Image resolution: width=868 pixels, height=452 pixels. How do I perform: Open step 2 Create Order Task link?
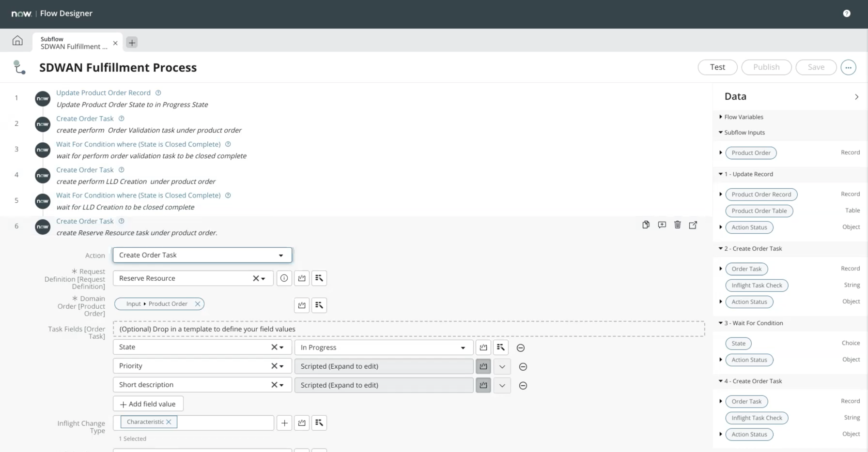85,119
